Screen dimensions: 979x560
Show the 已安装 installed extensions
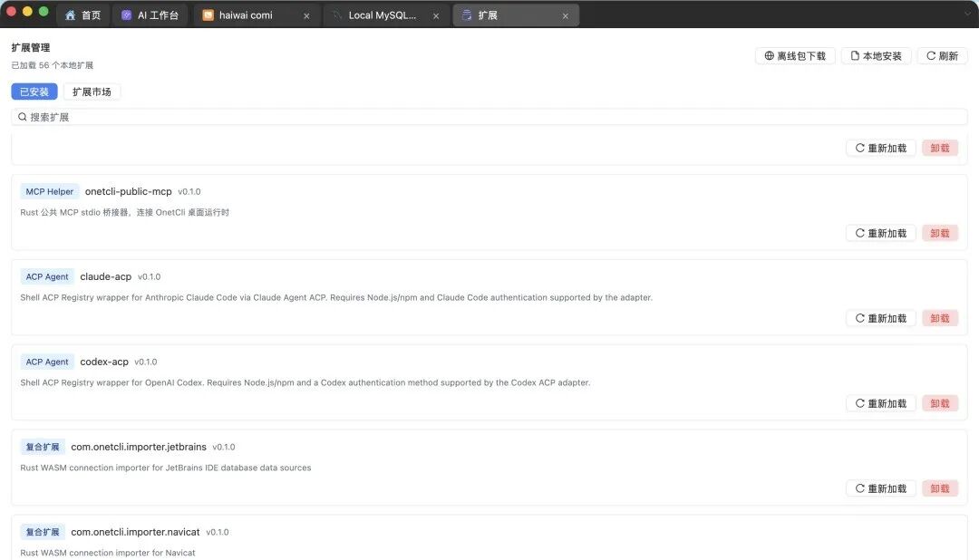pos(34,92)
